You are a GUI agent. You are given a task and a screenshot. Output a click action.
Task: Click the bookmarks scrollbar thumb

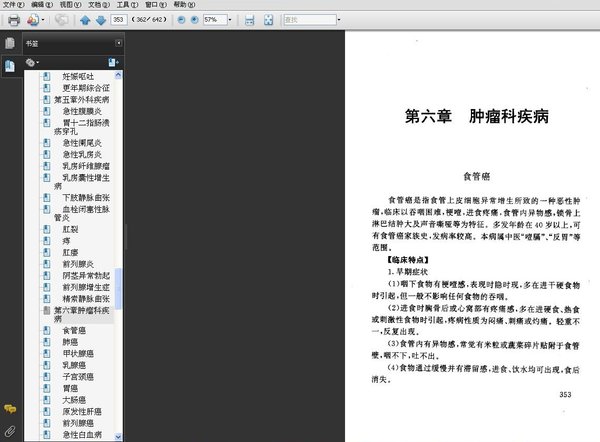pos(118,289)
